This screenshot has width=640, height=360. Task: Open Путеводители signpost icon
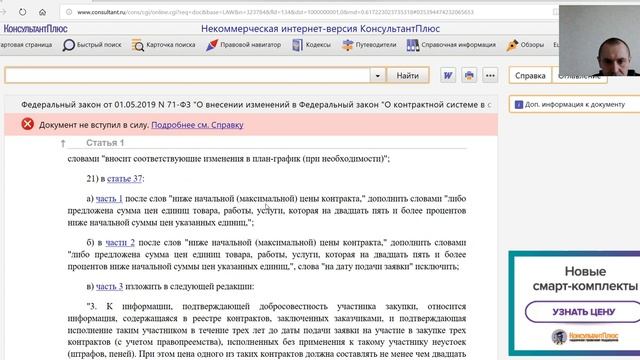click(x=347, y=45)
